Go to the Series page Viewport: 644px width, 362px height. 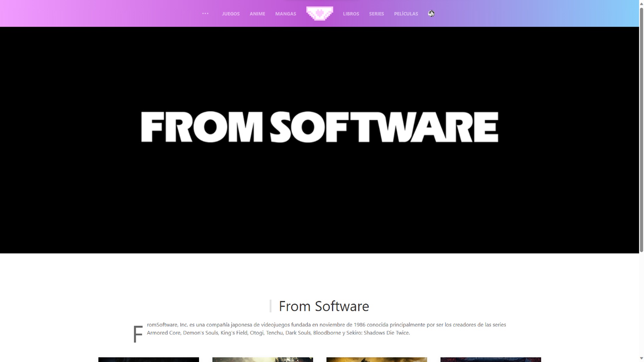(x=376, y=14)
